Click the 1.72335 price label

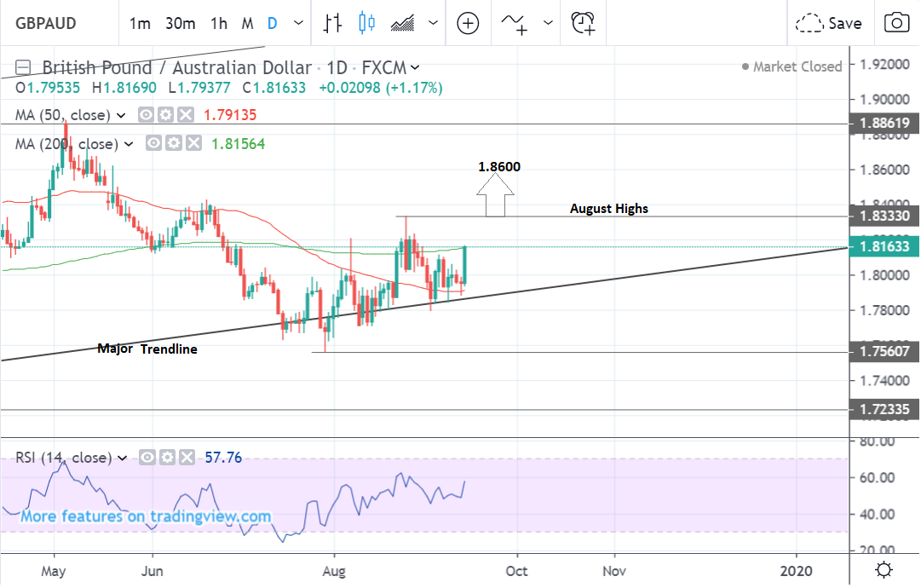[x=884, y=409]
